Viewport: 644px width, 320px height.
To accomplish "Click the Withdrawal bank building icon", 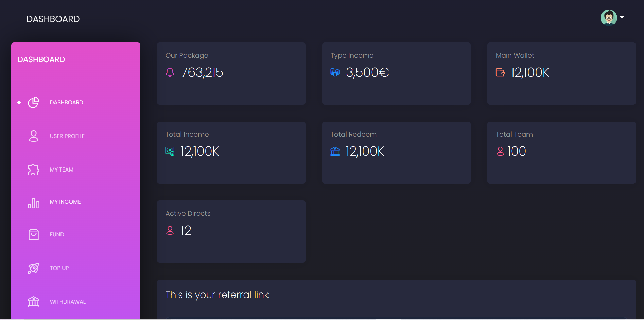I will [33, 302].
